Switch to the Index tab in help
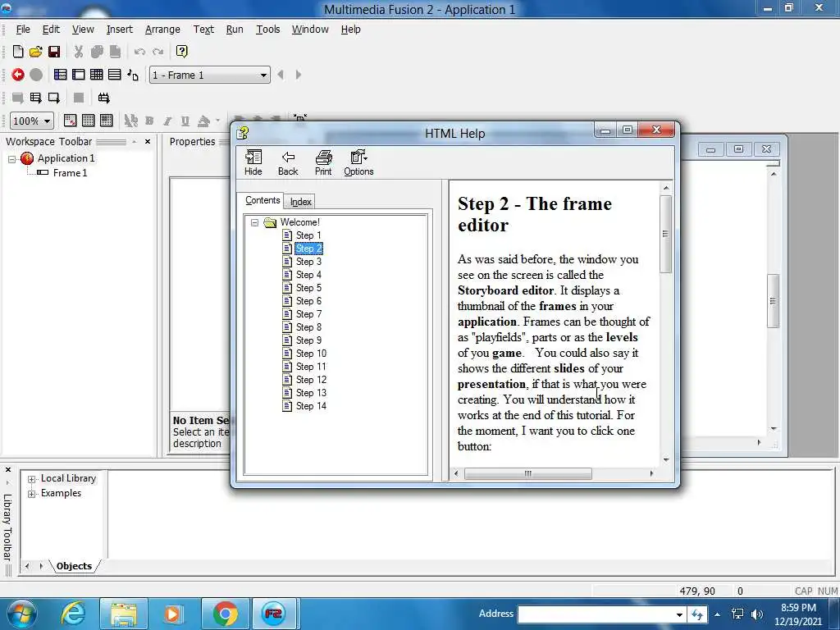This screenshot has width=840, height=630. point(300,202)
